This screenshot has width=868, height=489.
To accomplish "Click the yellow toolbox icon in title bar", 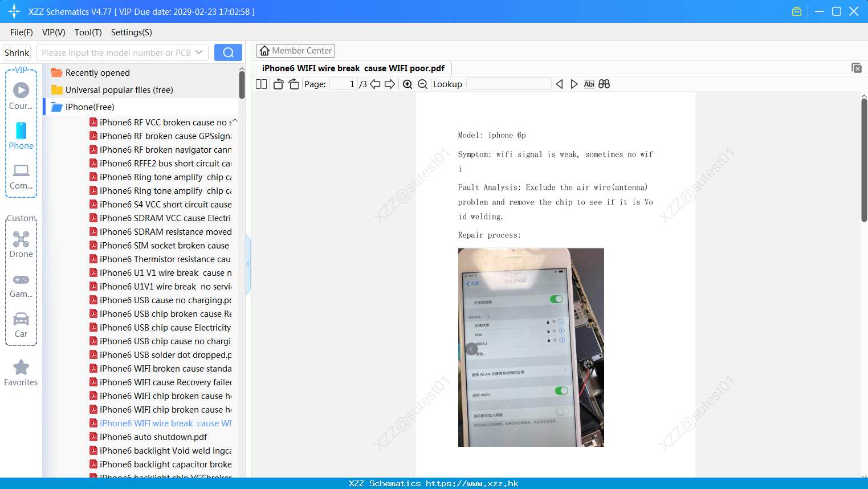I will coord(797,11).
